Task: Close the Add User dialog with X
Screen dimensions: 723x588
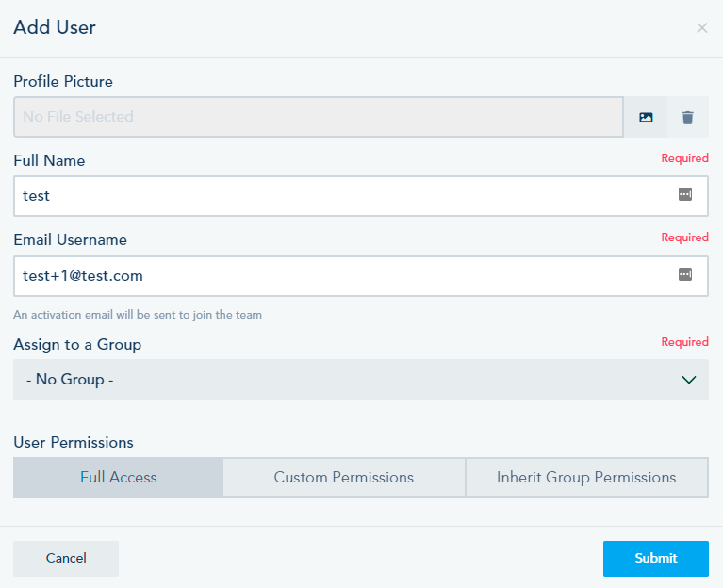Action: [701, 28]
